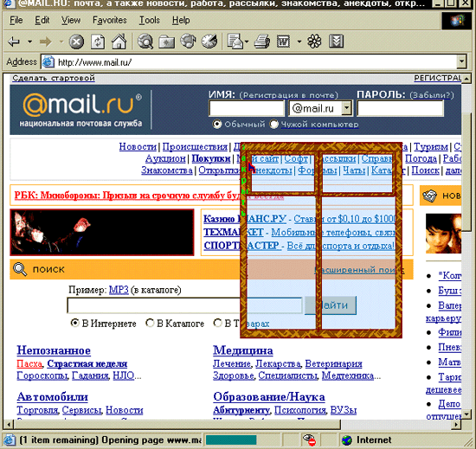The height and width of the screenshot is (449, 476).
Task: Stop loading with the Stop icon
Action: [x=76, y=42]
